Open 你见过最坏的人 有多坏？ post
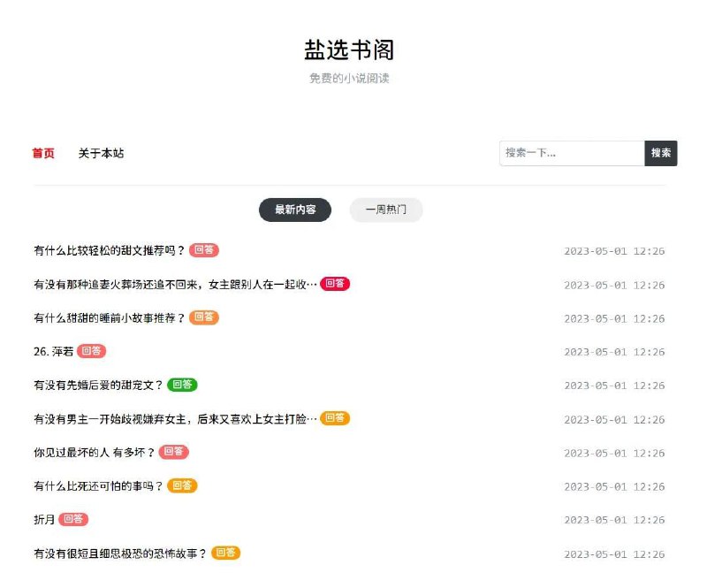This screenshot has width=707, height=588. (x=95, y=453)
